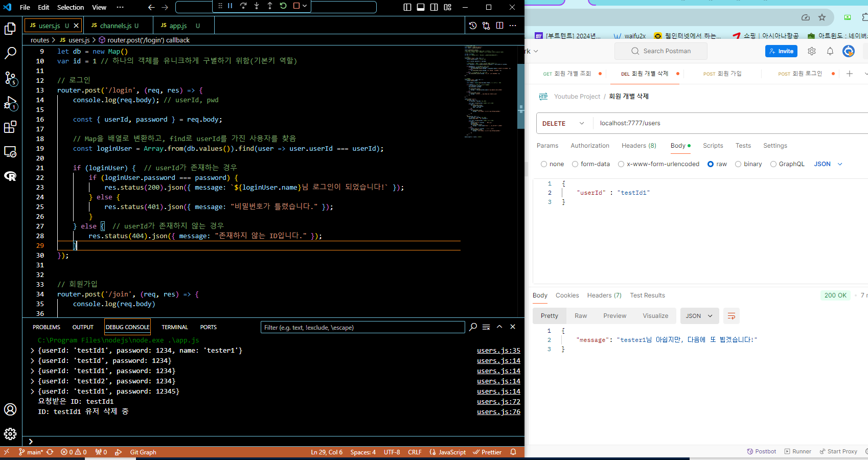The height and width of the screenshot is (460, 868).
Task: Switch to the OUTPUT panel tab
Action: 83,327
